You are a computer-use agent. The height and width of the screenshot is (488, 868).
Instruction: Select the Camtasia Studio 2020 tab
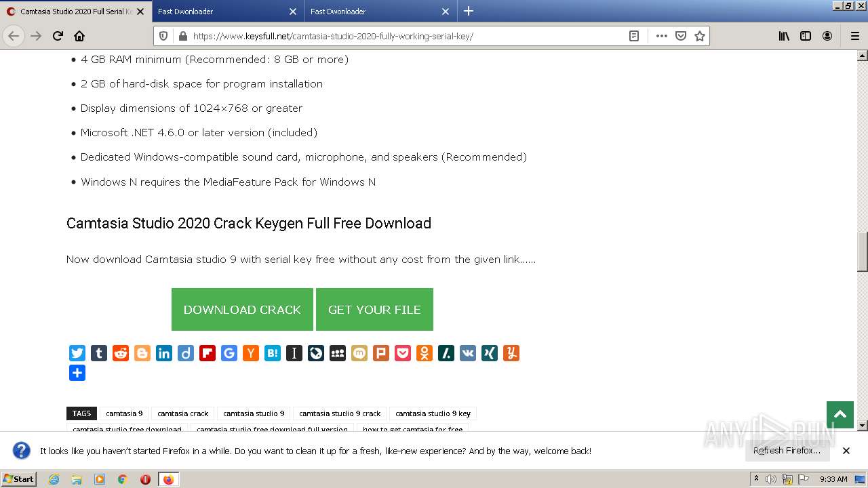pyautogui.click(x=75, y=12)
